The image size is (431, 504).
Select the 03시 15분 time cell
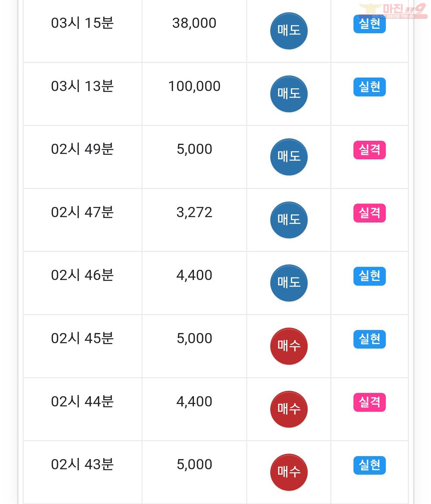point(82,31)
